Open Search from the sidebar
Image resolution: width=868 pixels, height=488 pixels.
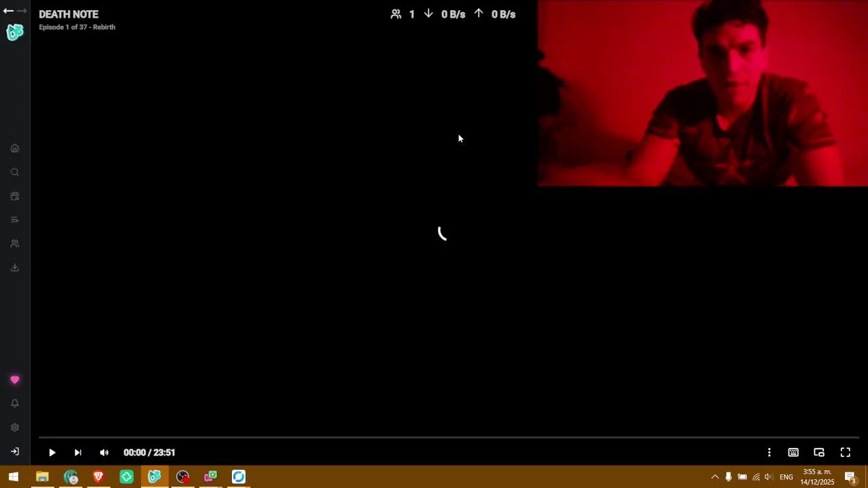click(x=15, y=172)
